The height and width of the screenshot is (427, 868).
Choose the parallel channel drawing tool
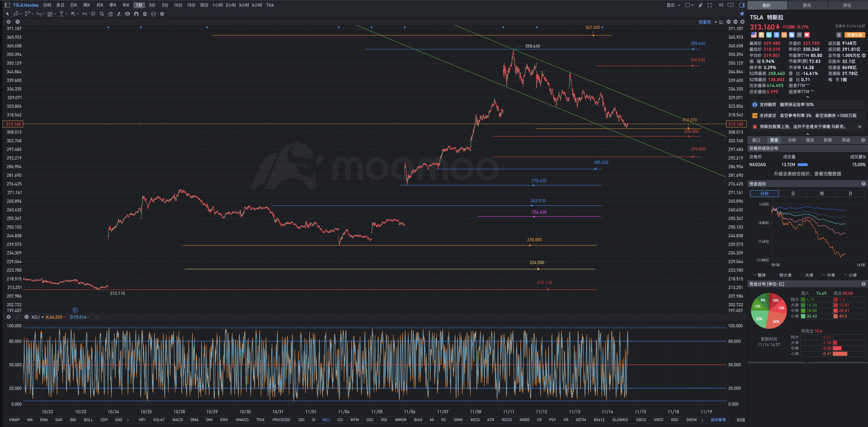[27, 14]
